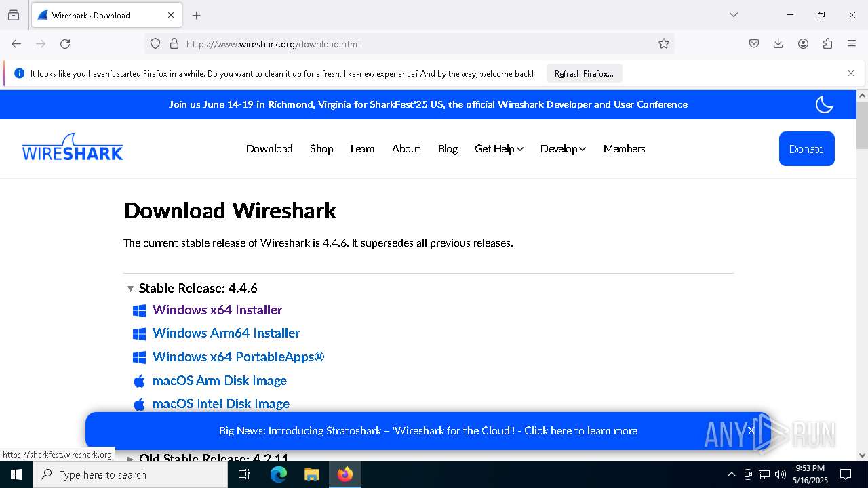
Task: Open SharkFest'25 US conference banner link
Action: tap(429, 104)
